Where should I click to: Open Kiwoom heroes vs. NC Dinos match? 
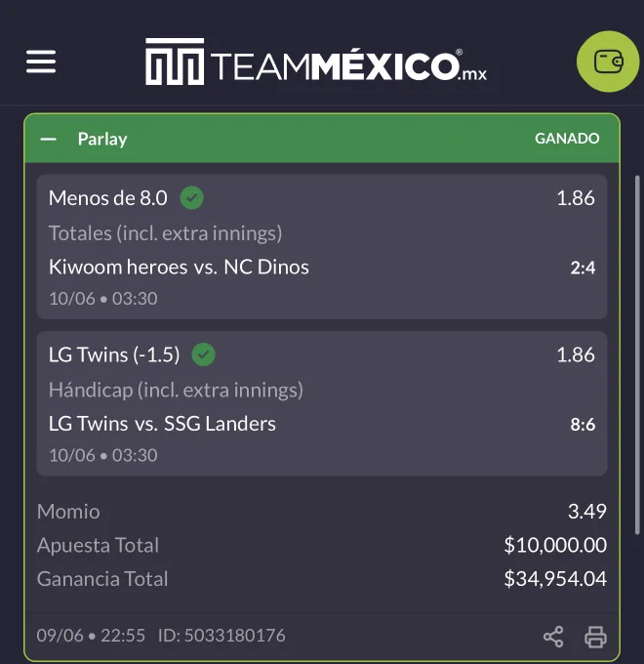(x=179, y=268)
